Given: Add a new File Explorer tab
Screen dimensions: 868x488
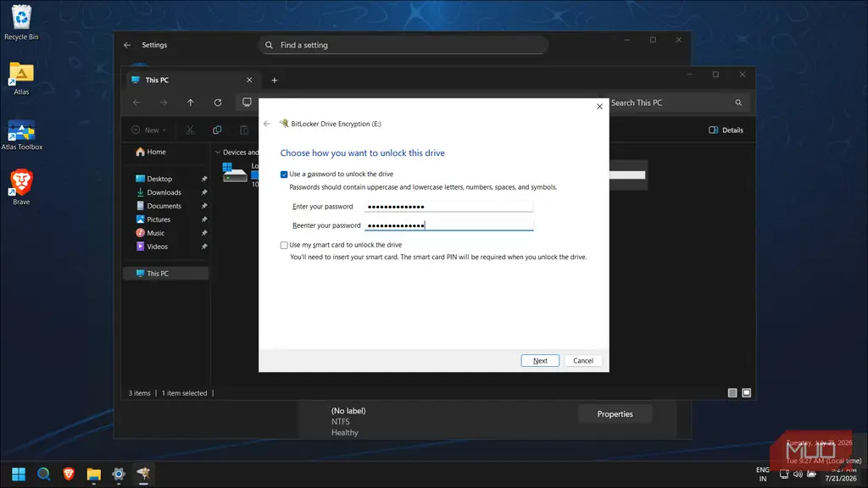Looking at the screenshot, I should (274, 80).
